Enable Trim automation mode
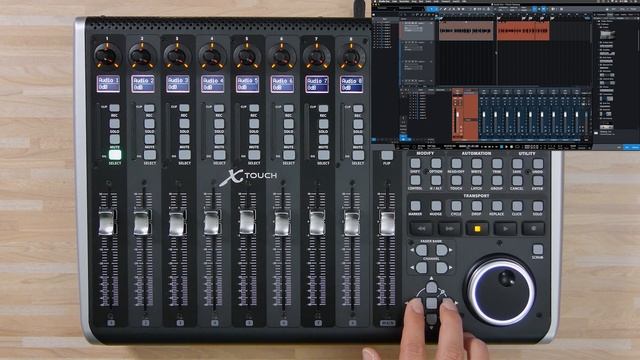 pos(497,163)
